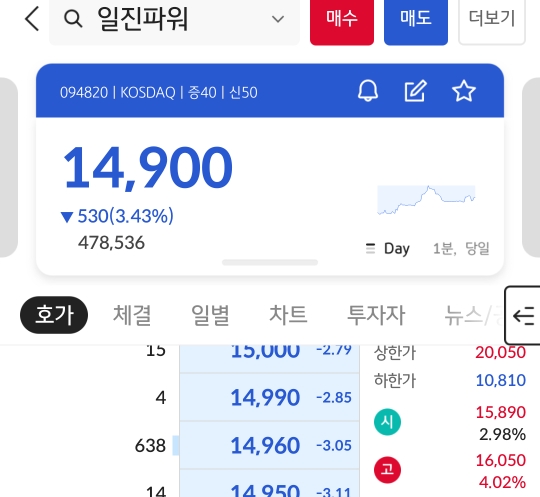Screen dimensions: 540x497
Task: Open the memo edit pencil icon
Action: point(416,91)
